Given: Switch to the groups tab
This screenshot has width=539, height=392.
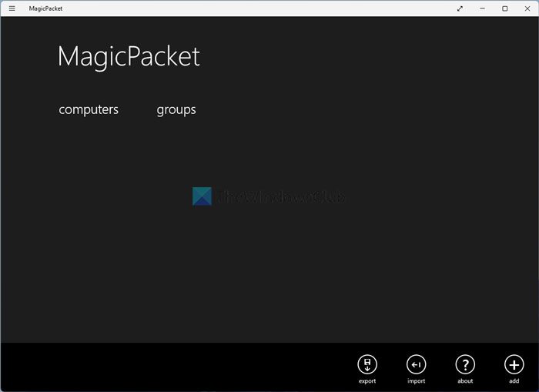Looking at the screenshot, I should tap(176, 110).
